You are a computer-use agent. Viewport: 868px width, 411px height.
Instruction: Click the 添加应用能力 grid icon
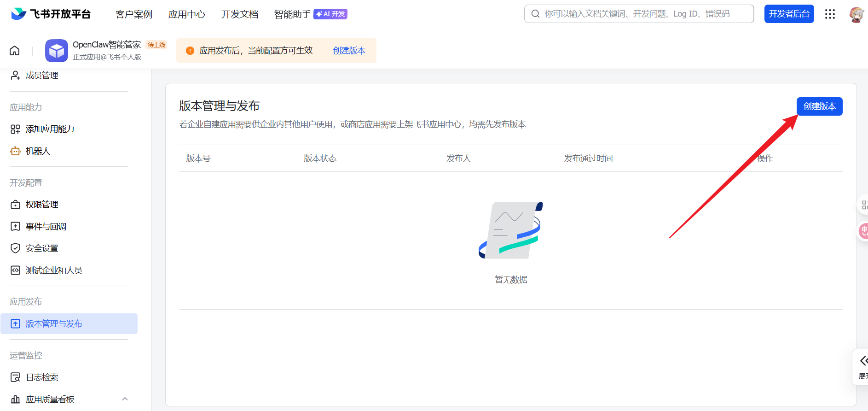[x=15, y=129]
